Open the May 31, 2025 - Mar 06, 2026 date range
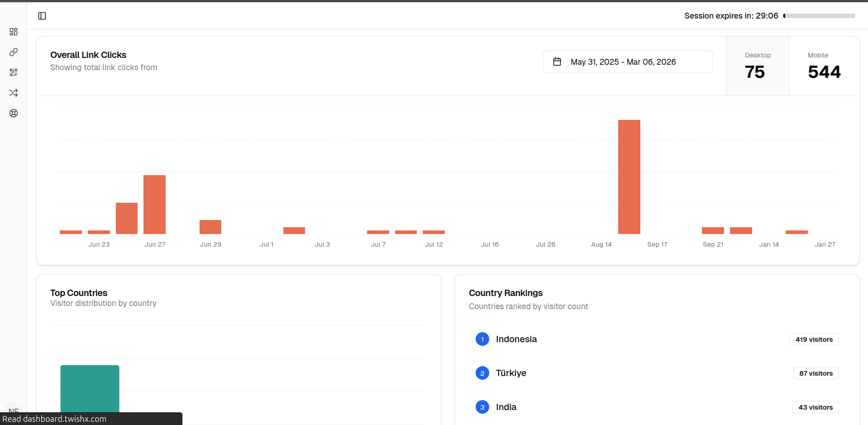 point(628,62)
